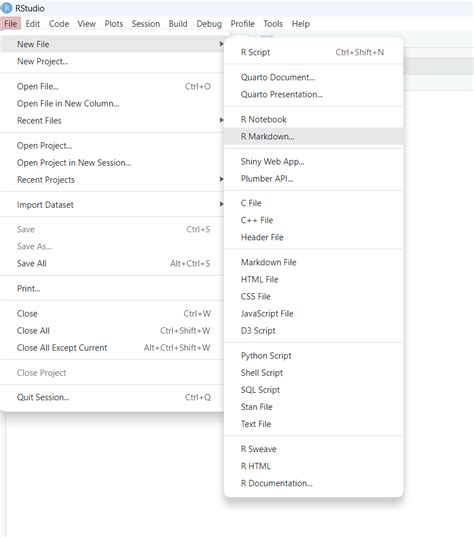Expand the Recent Files submenu

(113, 120)
